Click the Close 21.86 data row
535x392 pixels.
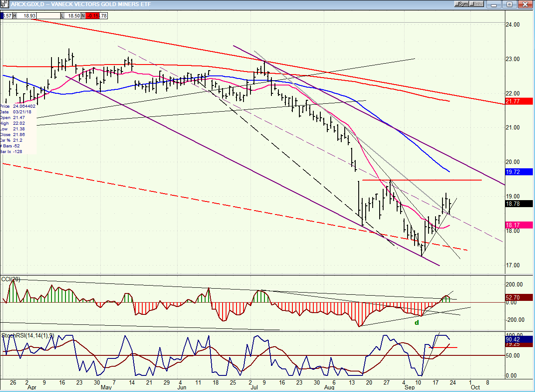click(x=12, y=135)
